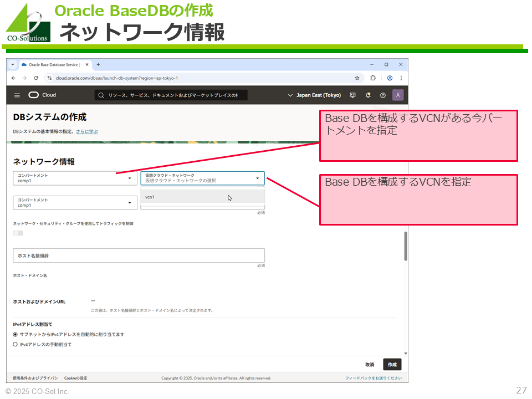This screenshot has width=532, height=399.
Task: Minimize the browser window
Action: [x=372, y=64]
